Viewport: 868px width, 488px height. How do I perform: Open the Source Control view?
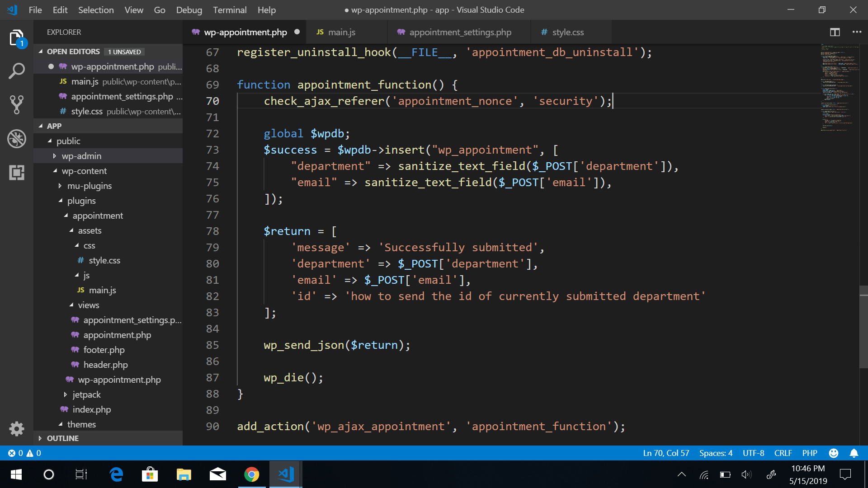click(16, 105)
